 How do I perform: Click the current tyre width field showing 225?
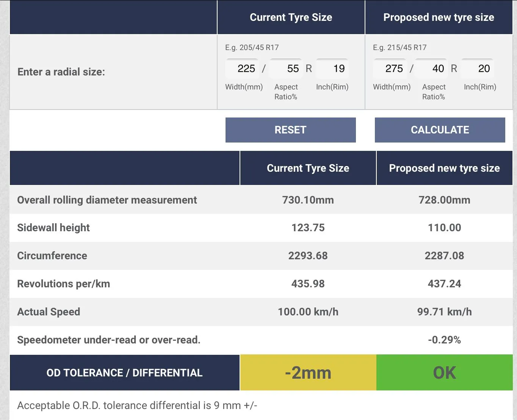243,69
